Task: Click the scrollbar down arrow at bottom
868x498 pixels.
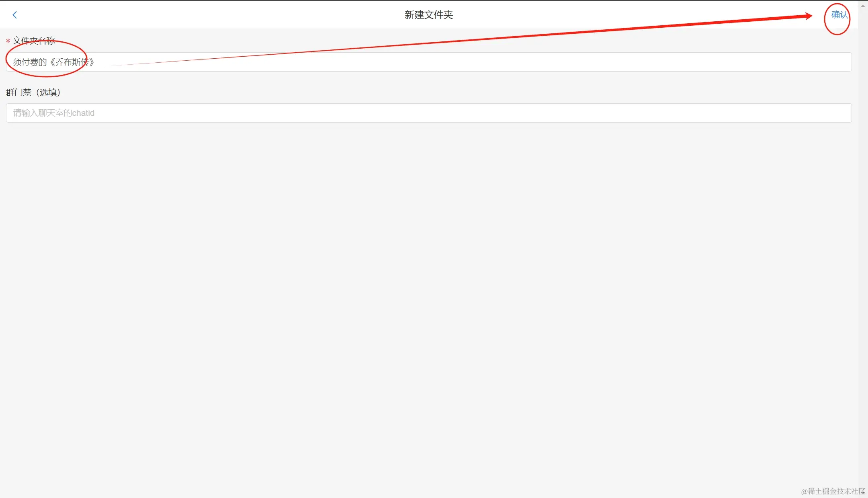Action: (863, 492)
